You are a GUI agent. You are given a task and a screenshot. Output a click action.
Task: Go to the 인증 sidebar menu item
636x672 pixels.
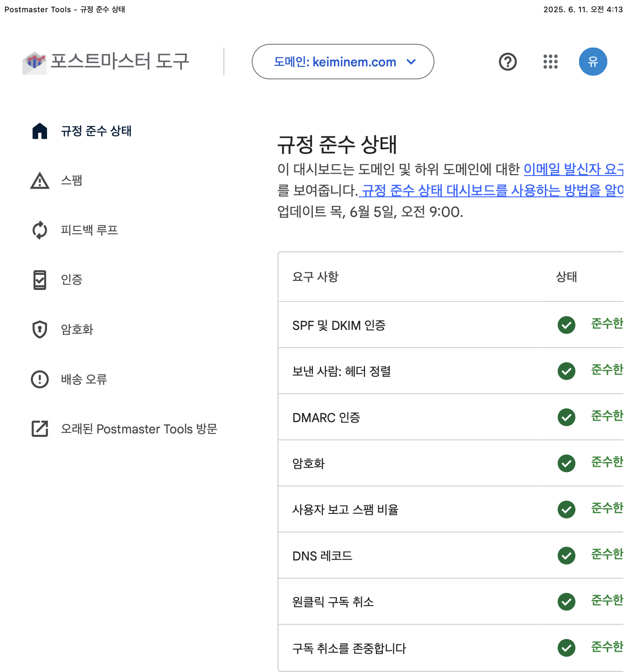(72, 280)
